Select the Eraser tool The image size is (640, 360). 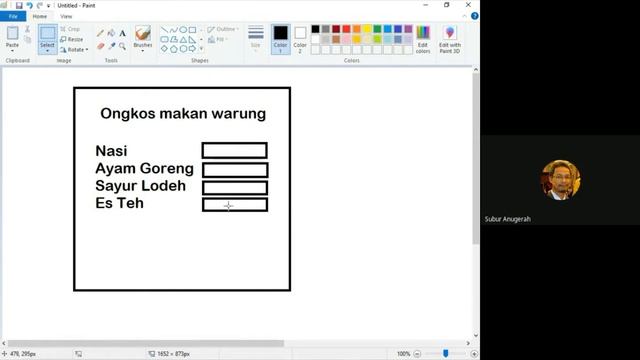100,46
